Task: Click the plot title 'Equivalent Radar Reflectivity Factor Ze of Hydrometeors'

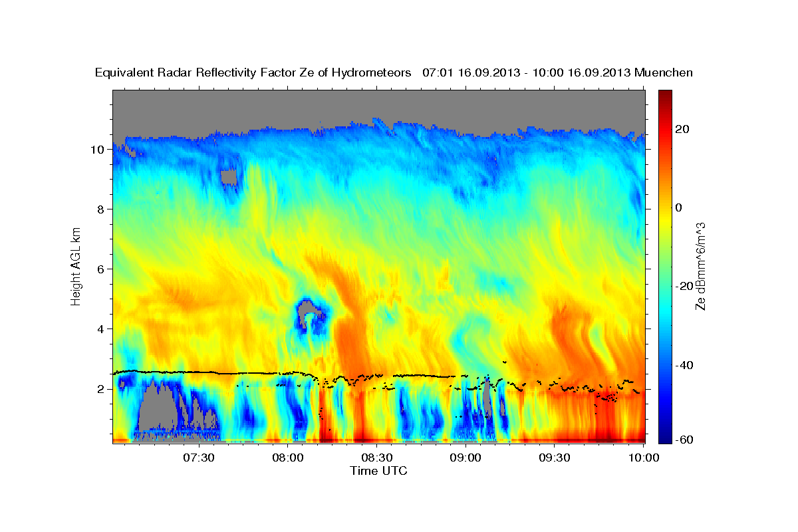Action: coord(253,72)
